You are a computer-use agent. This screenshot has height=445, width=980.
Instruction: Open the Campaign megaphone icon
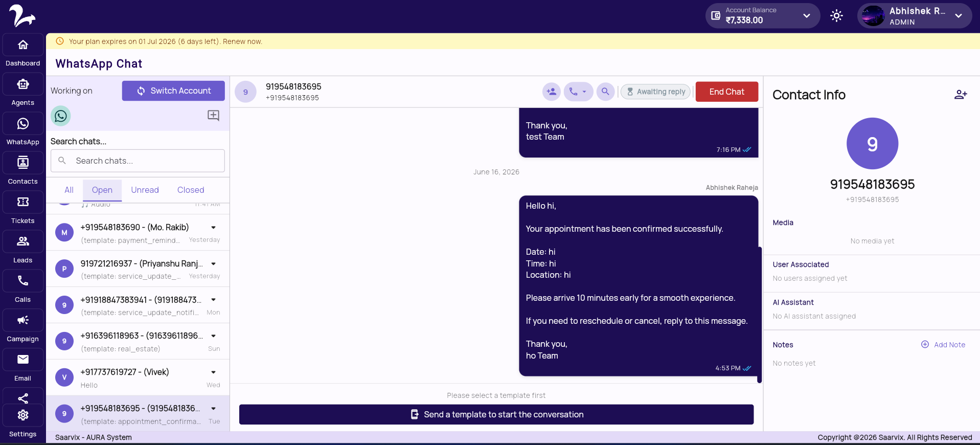(23, 321)
